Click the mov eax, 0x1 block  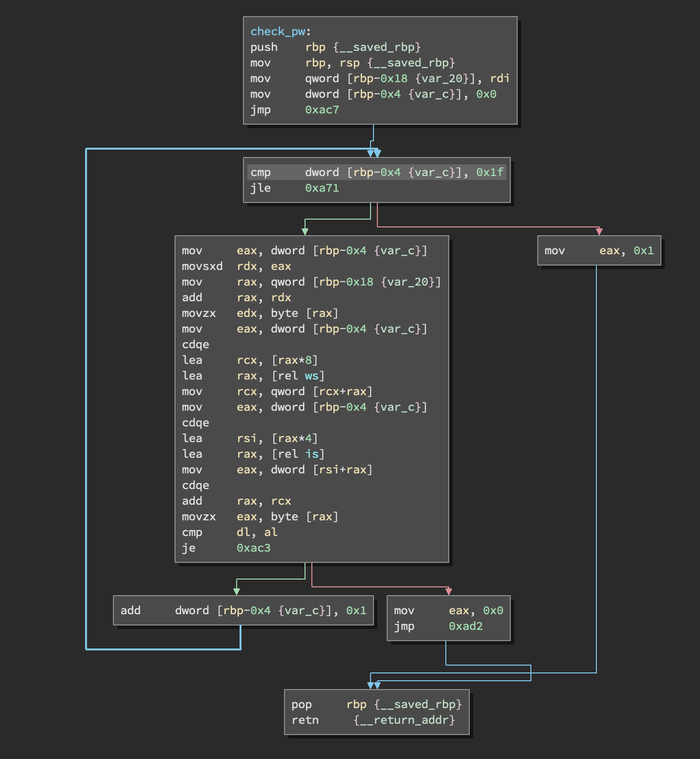pyautogui.click(x=599, y=250)
